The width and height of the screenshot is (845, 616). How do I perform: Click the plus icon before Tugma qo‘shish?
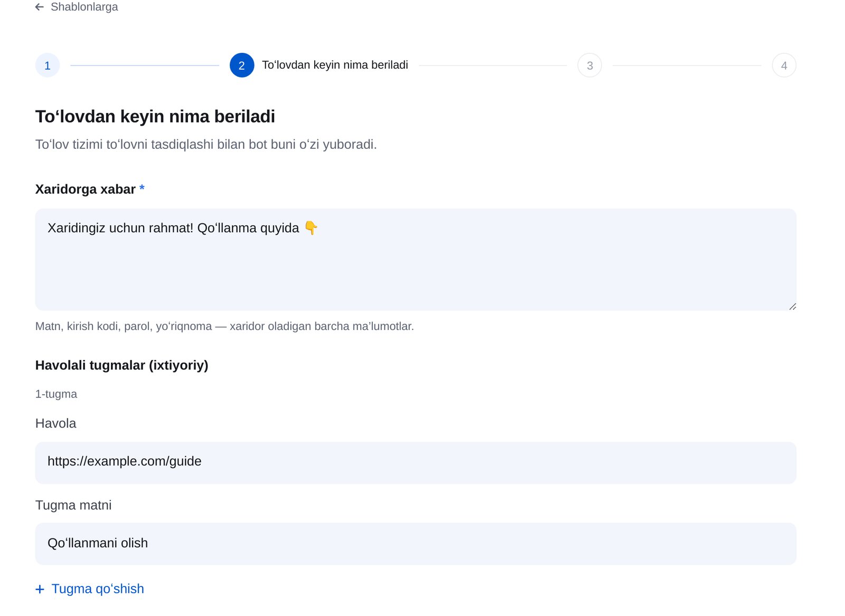pyautogui.click(x=40, y=589)
